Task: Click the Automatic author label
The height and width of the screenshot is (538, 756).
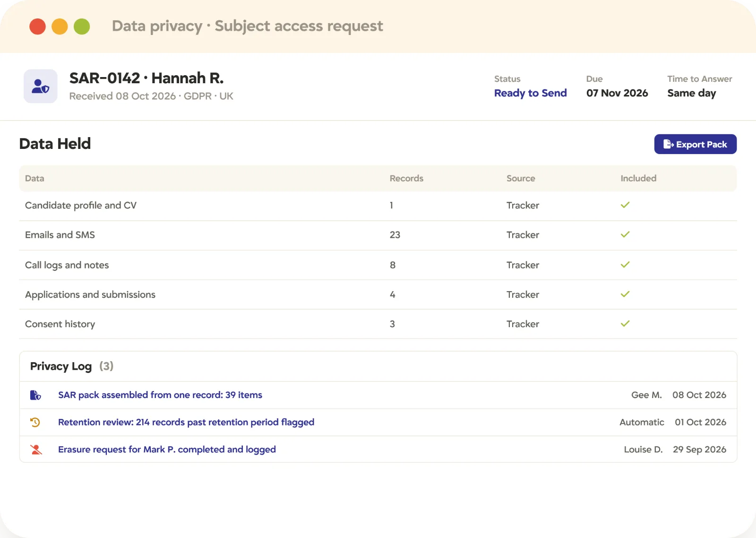Action: click(642, 422)
